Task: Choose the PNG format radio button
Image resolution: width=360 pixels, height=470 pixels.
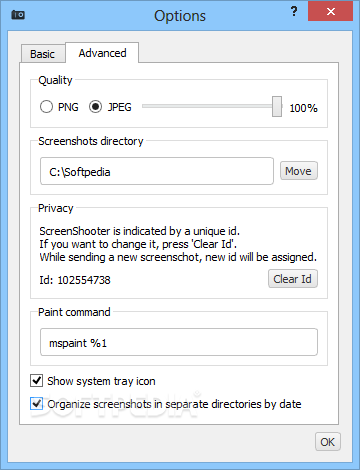Action: 46,107
